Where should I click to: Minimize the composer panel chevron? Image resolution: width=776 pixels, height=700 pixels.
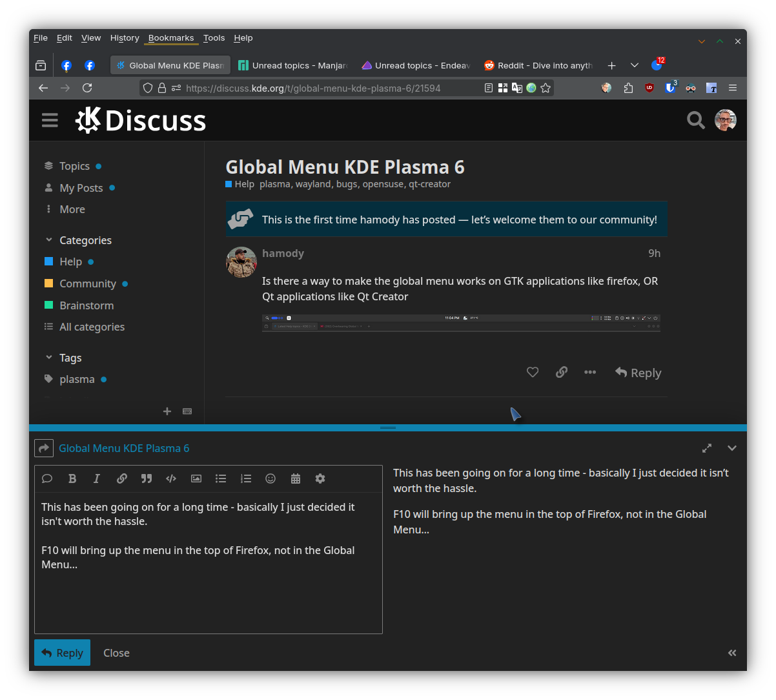click(x=732, y=448)
